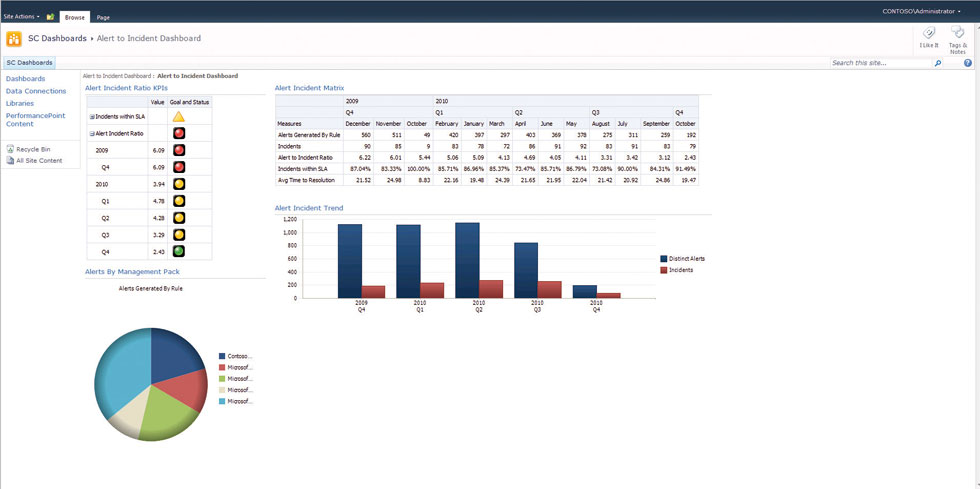This screenshot has width=980, height=489.
Task: Click yellow status indicator in the Q1 KPI row
Action: pos(179,201)
